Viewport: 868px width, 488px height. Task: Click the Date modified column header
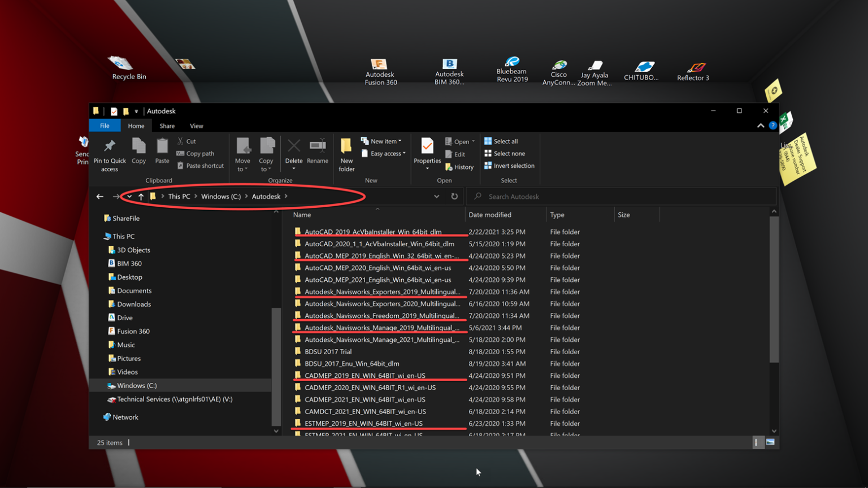(489, 215)
